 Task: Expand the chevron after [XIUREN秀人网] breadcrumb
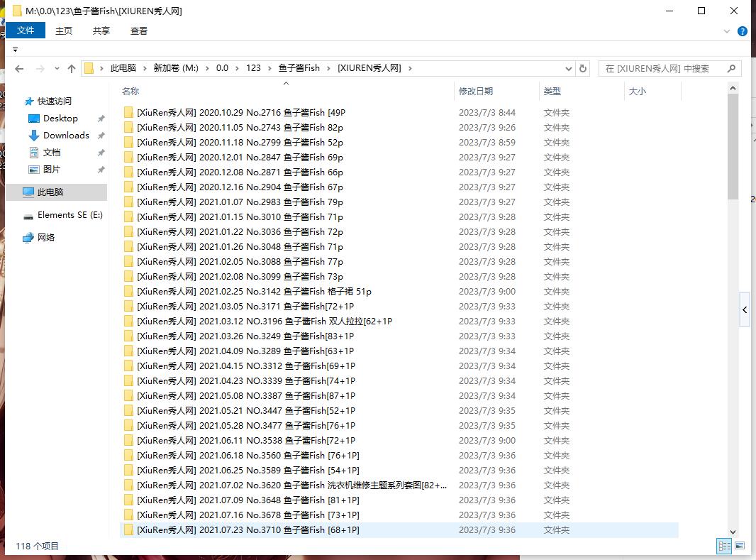click(x=410, y=69)
